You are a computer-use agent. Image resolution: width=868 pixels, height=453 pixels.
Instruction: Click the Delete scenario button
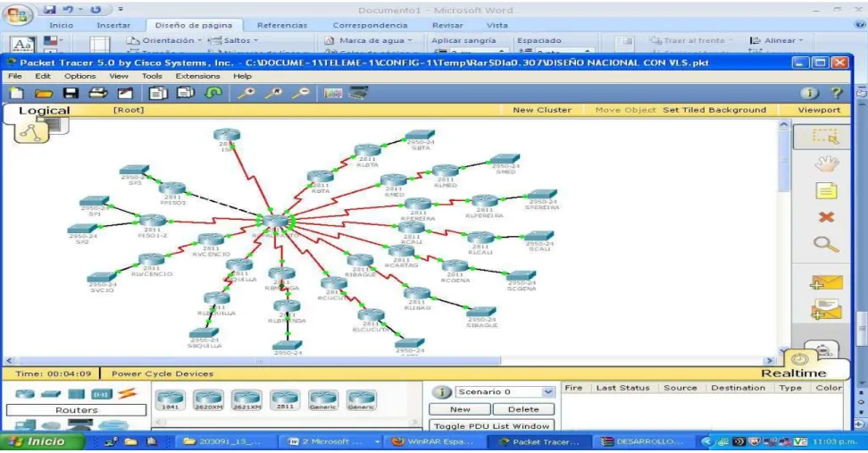[x=523, y=409]
